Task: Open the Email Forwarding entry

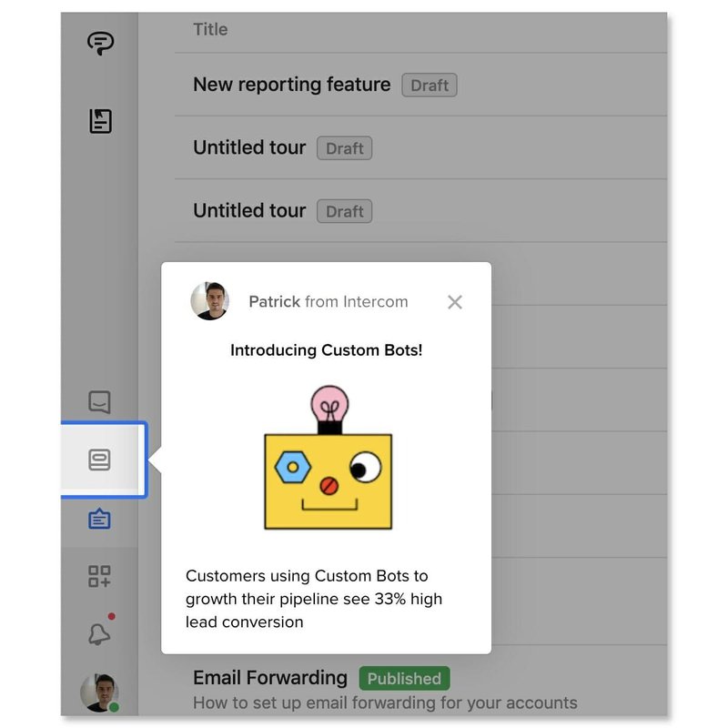Action: 269,678
